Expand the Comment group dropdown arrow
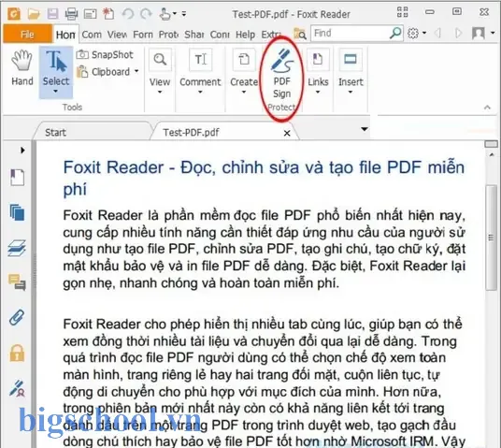This screenshot has height=448, width=501. [200, 92]
